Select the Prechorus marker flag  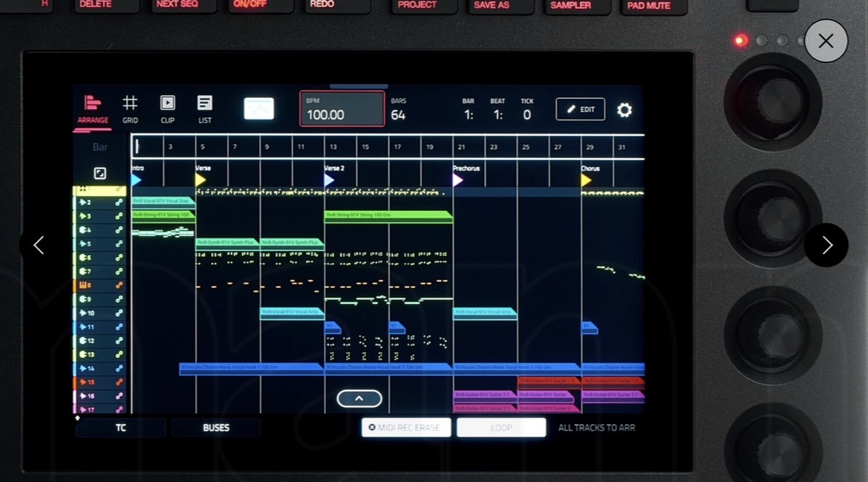(x=457, y=180)
